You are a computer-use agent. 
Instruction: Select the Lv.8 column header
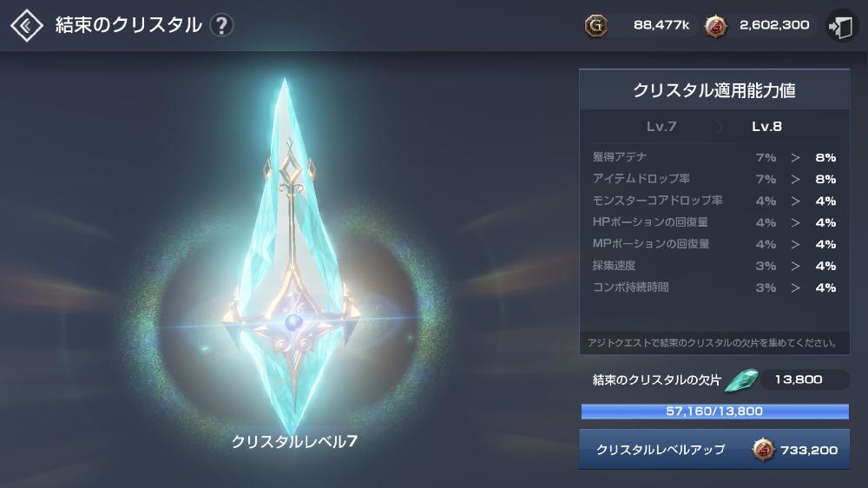click(x=766, y=126)
